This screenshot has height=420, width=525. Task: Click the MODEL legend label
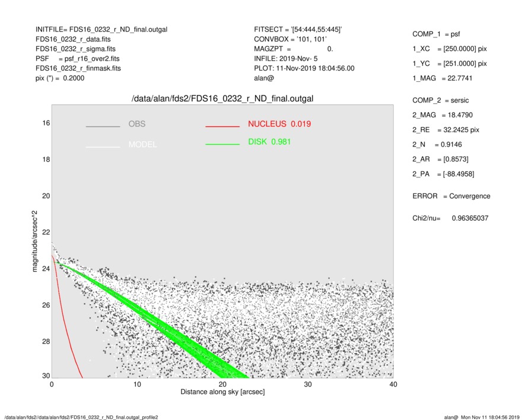point(142,145)
